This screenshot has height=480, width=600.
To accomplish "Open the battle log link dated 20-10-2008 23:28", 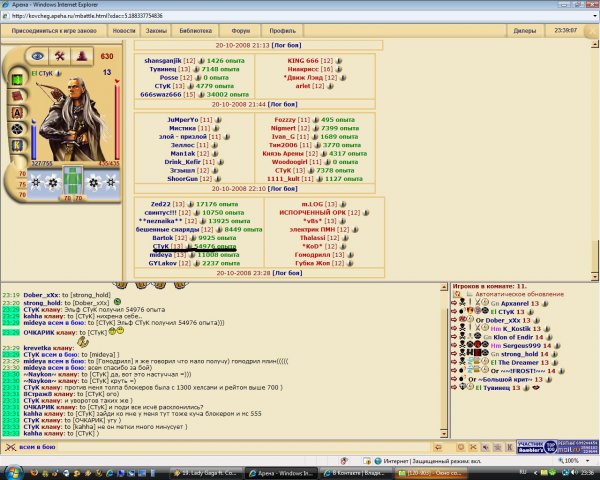I will (x=287, y=273).
